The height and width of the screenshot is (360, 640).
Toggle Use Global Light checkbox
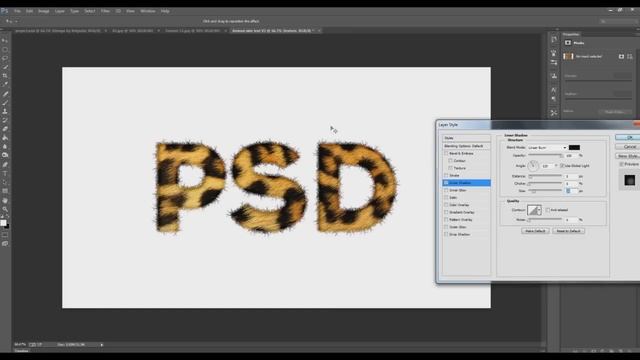pyautogui.click(x=562, y=166)
